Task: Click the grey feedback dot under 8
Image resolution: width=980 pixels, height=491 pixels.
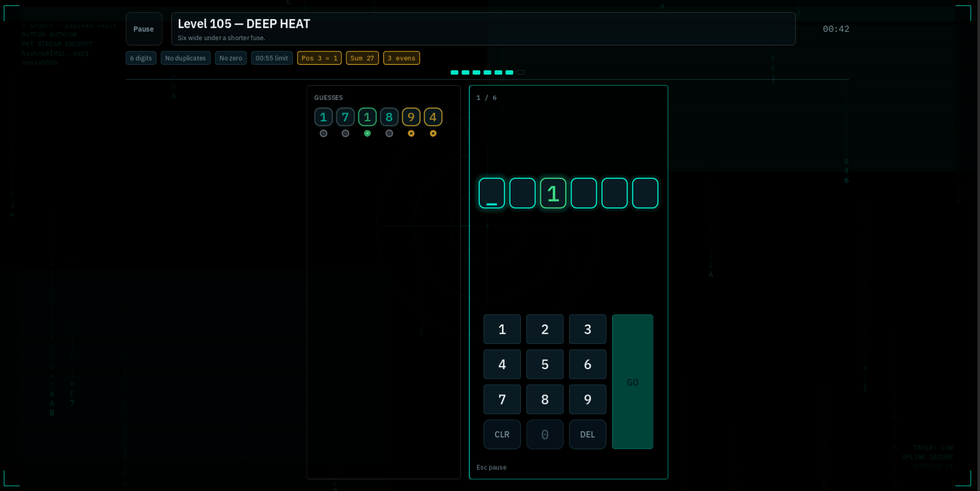Action: coord(389,134)
